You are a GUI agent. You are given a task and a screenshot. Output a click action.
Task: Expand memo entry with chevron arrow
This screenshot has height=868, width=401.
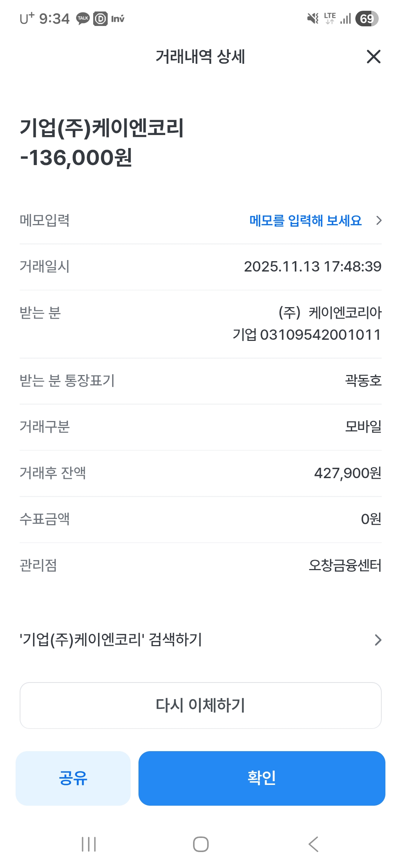(x=379, y=221)
